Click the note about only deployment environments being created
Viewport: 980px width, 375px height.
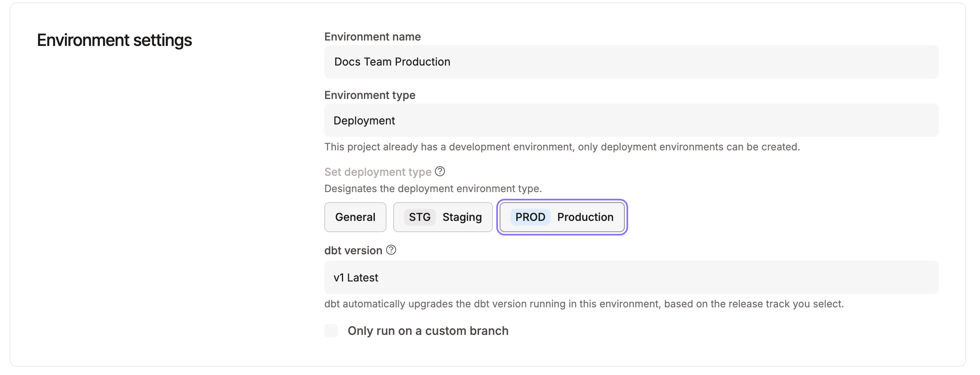(x=562, y=147)
